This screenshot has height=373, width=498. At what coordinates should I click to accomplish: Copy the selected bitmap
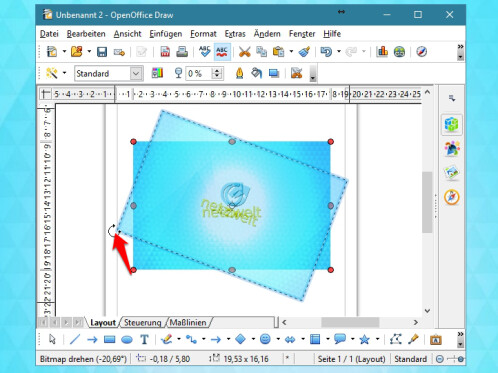tap(261, 52)
